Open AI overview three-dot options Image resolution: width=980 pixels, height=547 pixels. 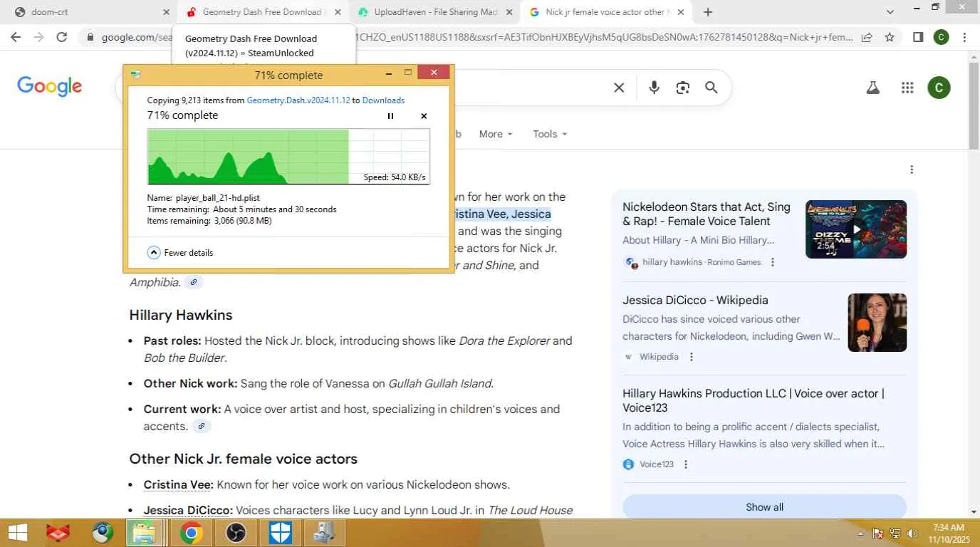(x=912, y=170)
